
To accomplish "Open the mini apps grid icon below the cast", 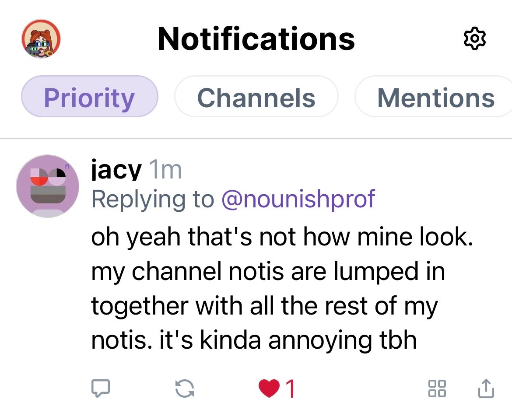I will click(x=438, y=388).
